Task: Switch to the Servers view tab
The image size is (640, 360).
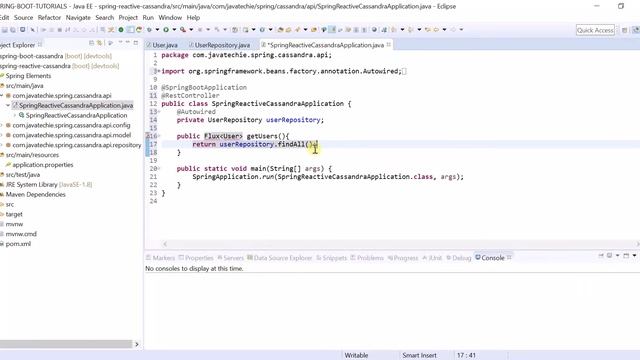Action: point(231,258)
